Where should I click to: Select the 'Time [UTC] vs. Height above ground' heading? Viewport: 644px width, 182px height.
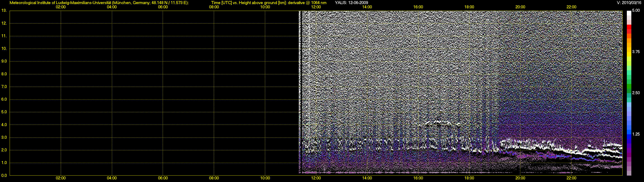point(269,3)
